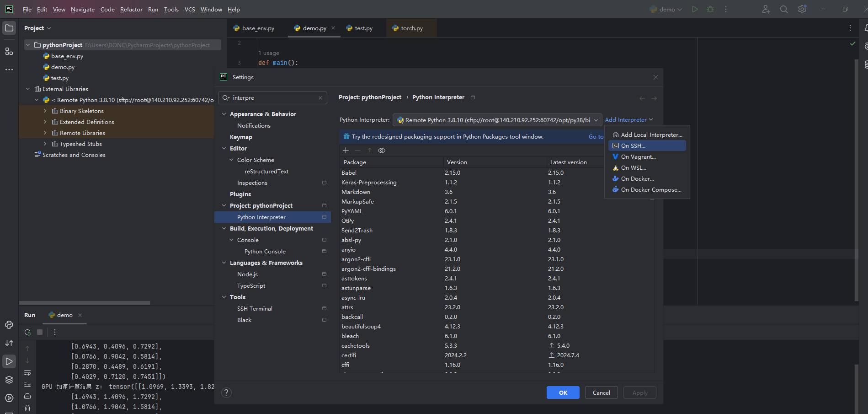This screenshot has width=868, height=414.
Task: Toggle soft-wrap icon in Run panel
Action: (27, 372)
